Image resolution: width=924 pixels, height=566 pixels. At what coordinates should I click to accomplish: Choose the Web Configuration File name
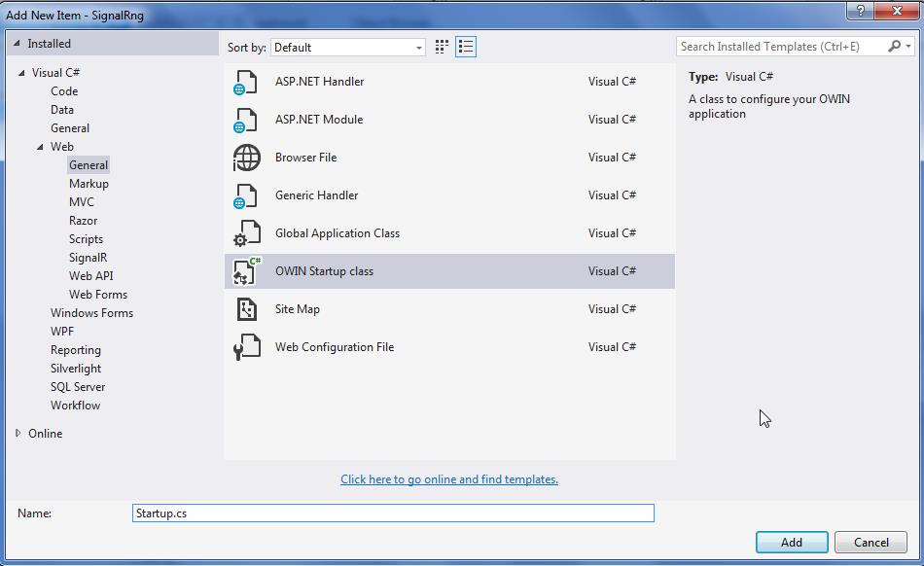tap(335, 347)
